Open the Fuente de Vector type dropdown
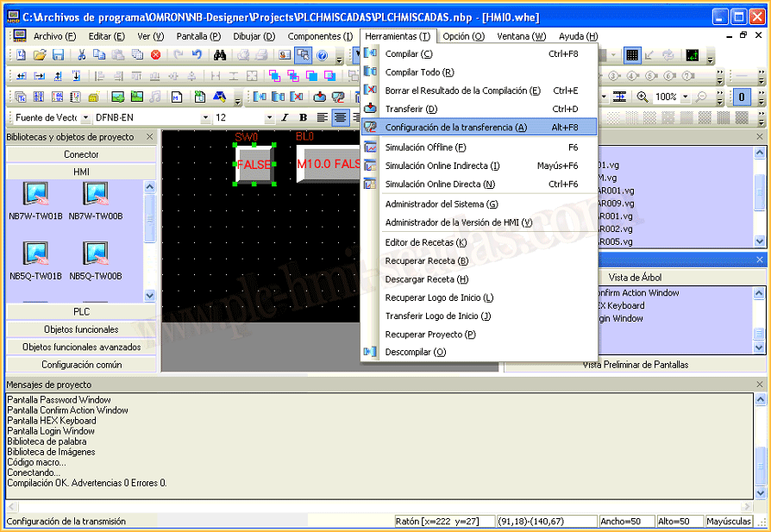The image size is (771, 532). [x=85, y=117]
